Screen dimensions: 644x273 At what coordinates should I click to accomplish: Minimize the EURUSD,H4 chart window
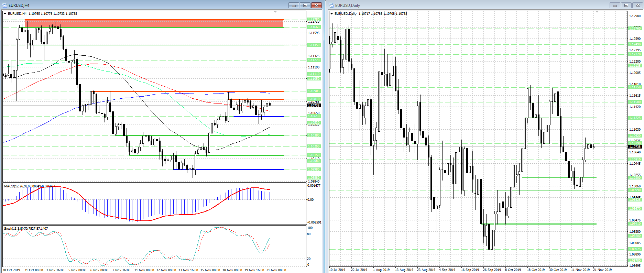point(294,5)
